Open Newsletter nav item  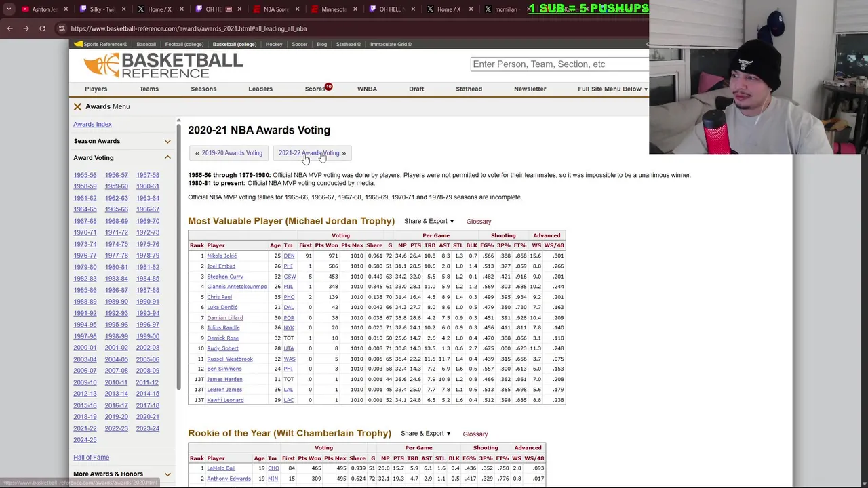(x=530, y=89)
